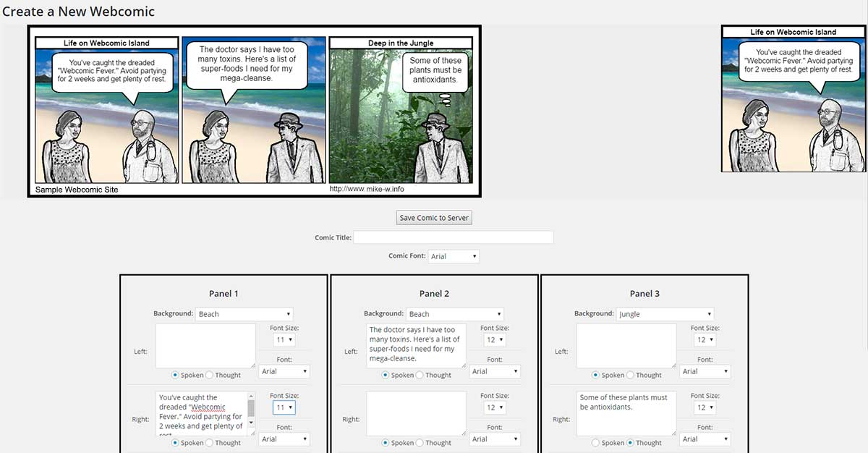Screen dimensions: 868x453
Task: Open Panel 3 Right Font Size dropdown
Action: (705, 407)
